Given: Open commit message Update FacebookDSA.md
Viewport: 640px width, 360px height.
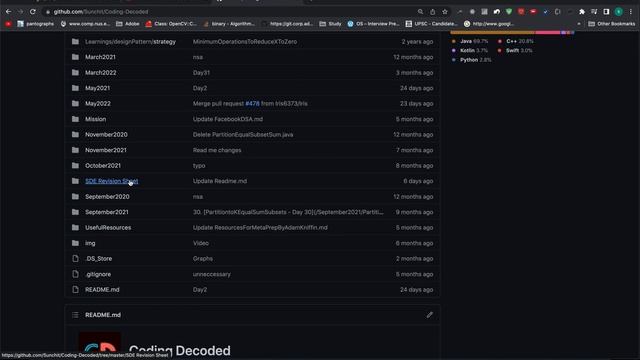Looking at the screenshot, I should [x=228, y=119].
